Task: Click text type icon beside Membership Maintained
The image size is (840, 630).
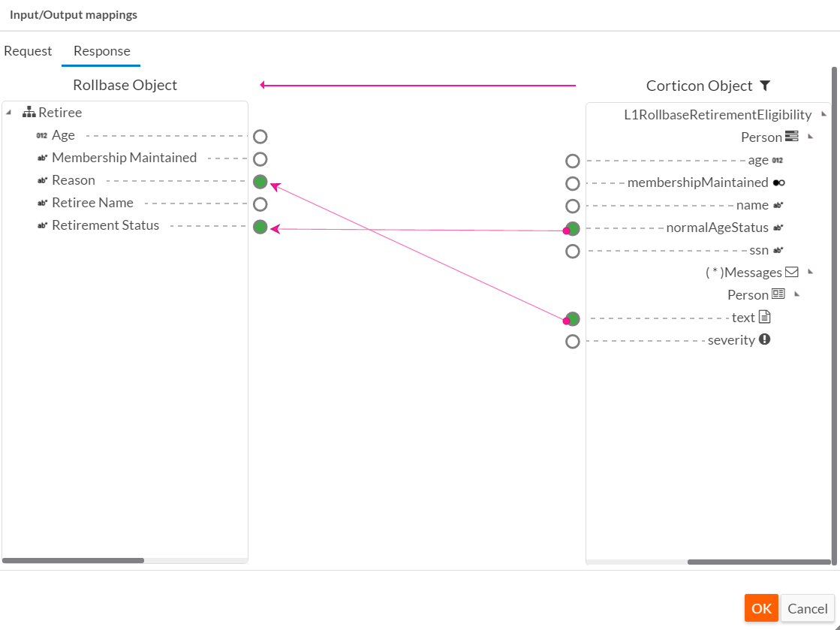Action: (42, 158)
